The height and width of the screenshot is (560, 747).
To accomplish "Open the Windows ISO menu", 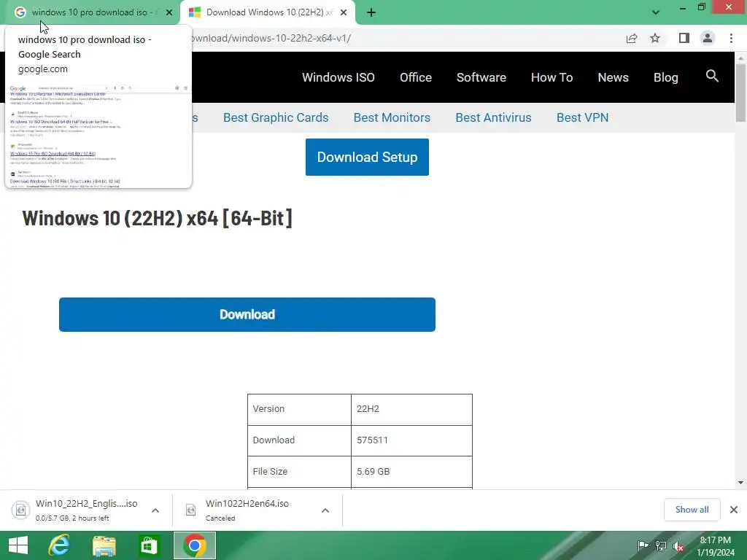I will (x=338, y=77).
